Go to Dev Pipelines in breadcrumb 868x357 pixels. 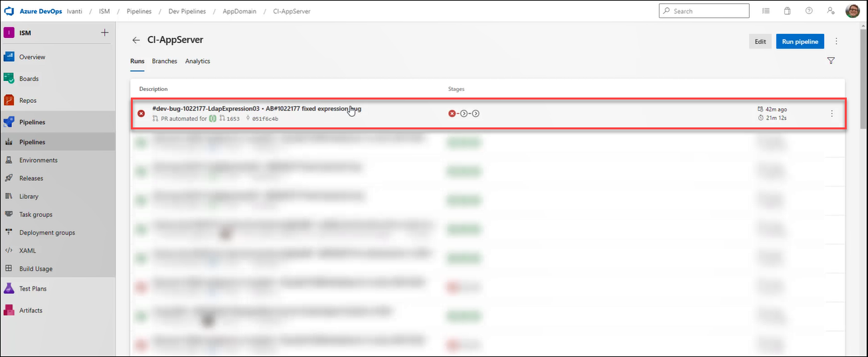pos(187,11)
